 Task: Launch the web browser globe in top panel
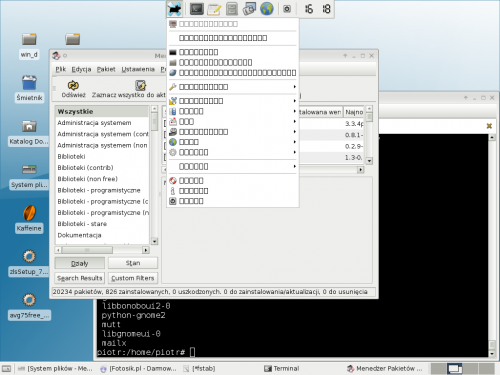click(x=267, y=9)
